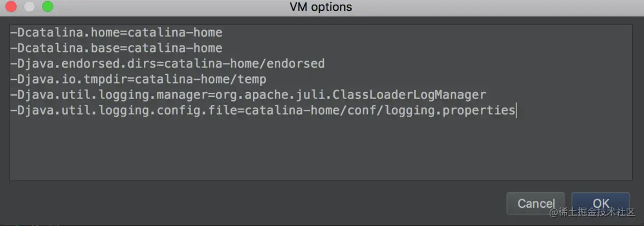Click the word ClassLoaderLogManager
This screenshot has width=644, height=226.
coord(409,95)
